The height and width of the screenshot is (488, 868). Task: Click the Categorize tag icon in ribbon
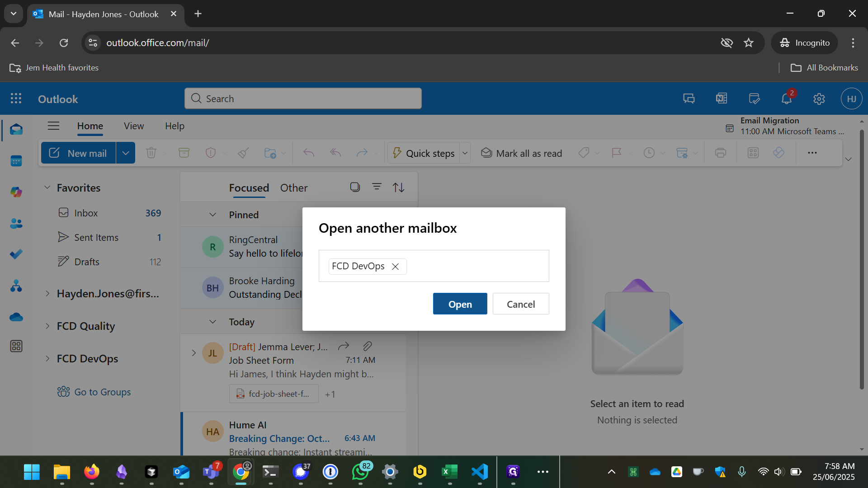click(584, 153)
